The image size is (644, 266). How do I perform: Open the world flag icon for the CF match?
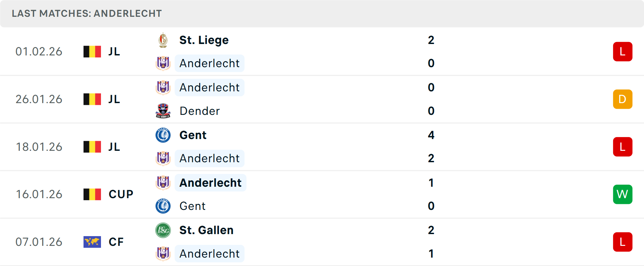click(x=92, y=242)
